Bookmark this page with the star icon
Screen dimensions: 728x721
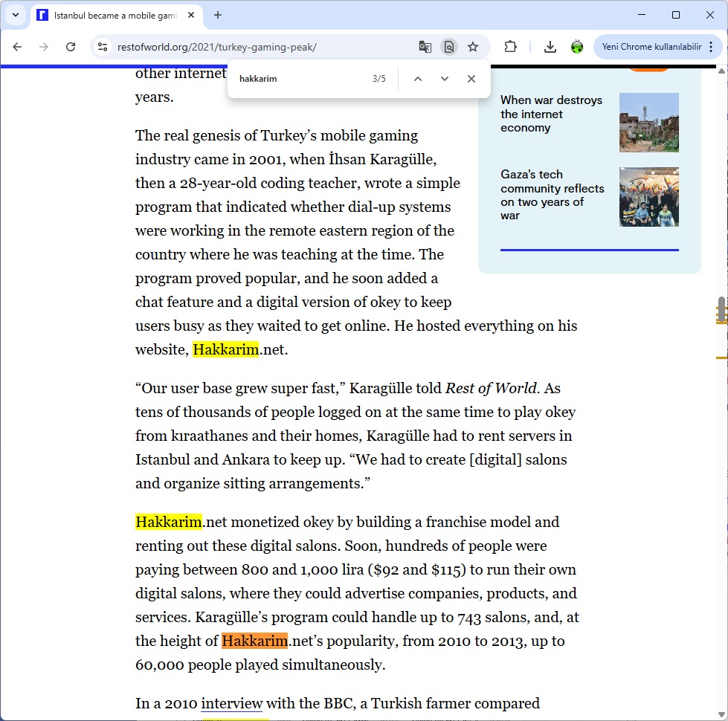(473, 47)
